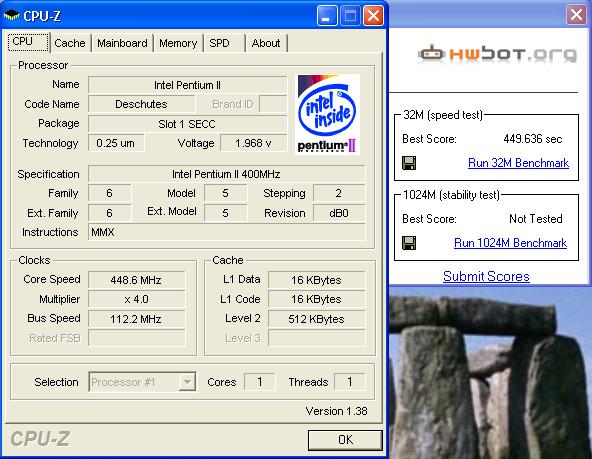Viewport: 592px width, 459px height.
Task: Click the Voltage value 1.968 v
Action: tap(253, 143)
